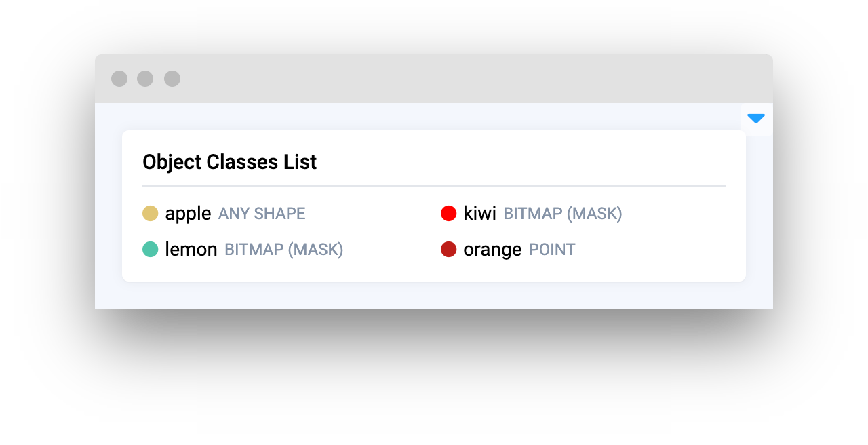Select the teal lemon color dot
The image size is (868, 445).
(x=150, y=250)
